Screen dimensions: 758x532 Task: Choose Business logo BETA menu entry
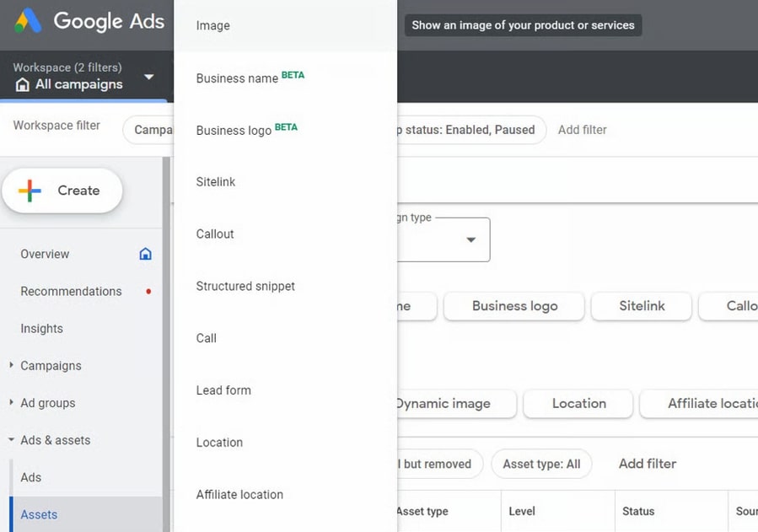[285, 130]
